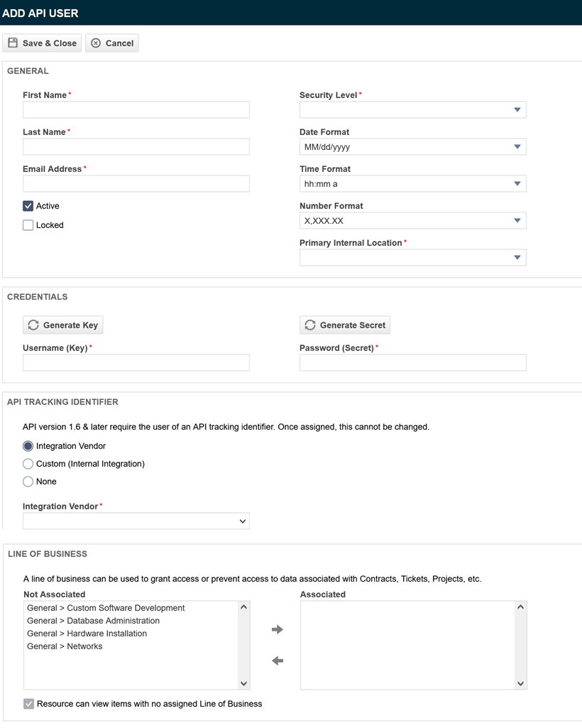Click the Username (Key) text field
Viewport: 582px width, 728px height.
[x=136, y=363]
